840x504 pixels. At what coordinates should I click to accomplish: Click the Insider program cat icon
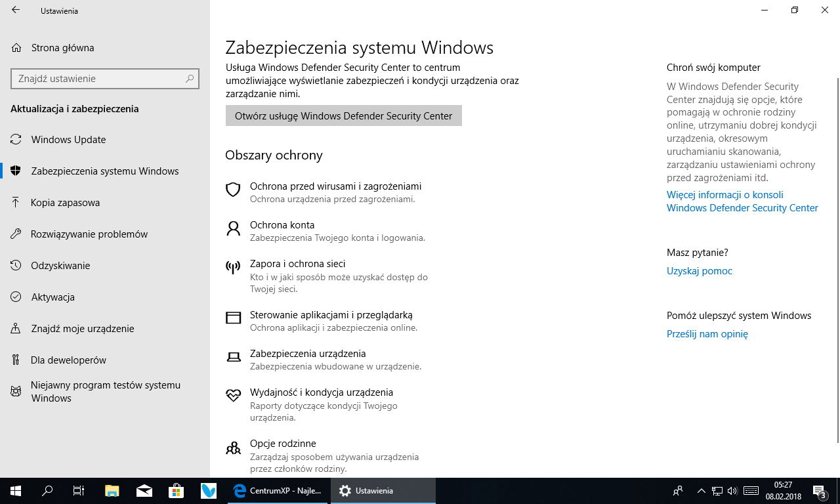(x=16, y=392)
